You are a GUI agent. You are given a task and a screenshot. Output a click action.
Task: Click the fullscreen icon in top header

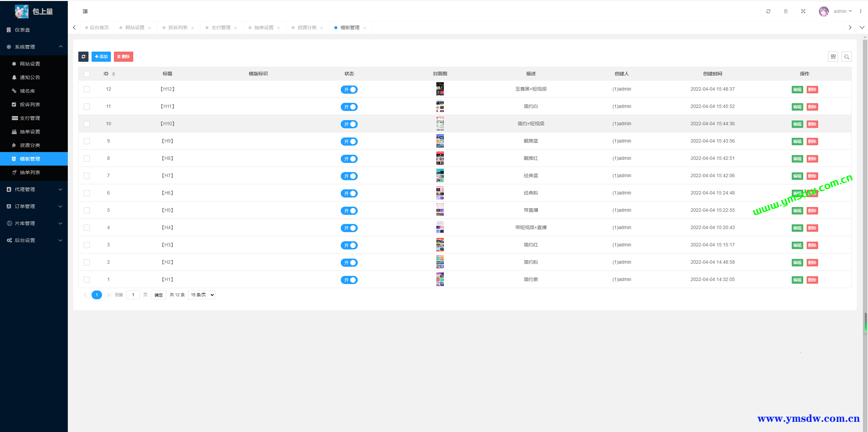pos(803,11)
